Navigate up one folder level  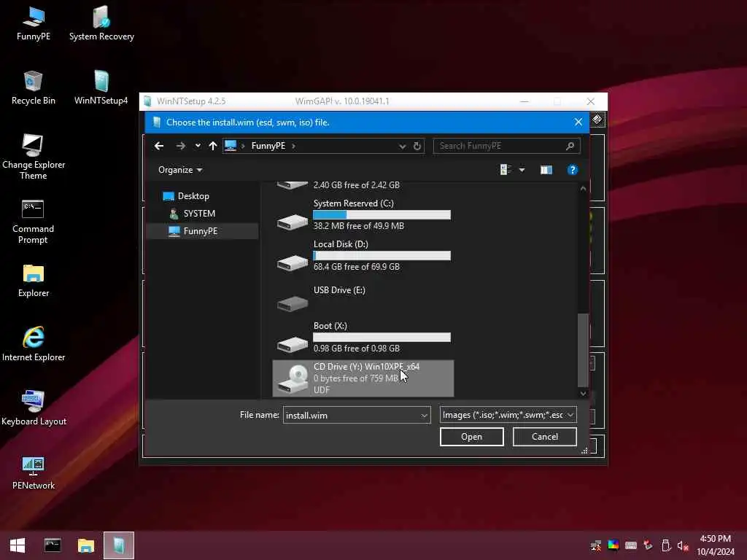[x=213, y=146]
